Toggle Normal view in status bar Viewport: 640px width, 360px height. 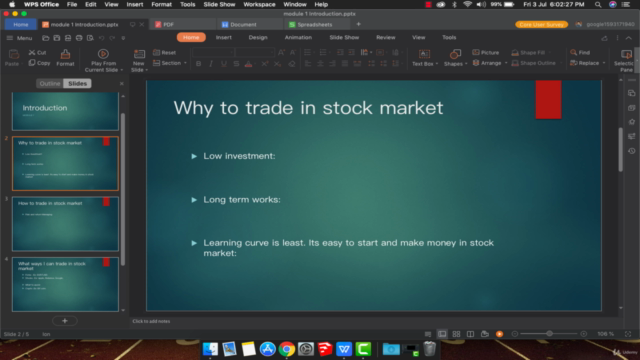coord(442,334)
